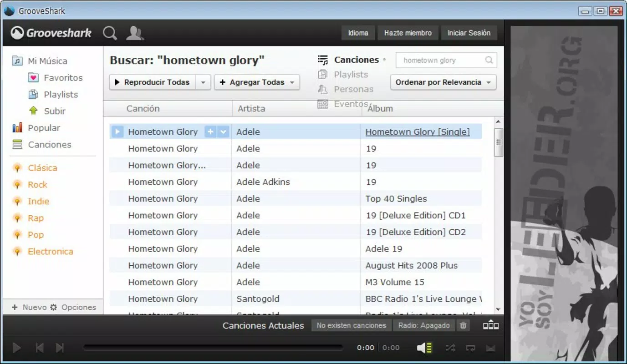Open options arrow on highlighted Hometown Glory row

(x=223, y=132)
